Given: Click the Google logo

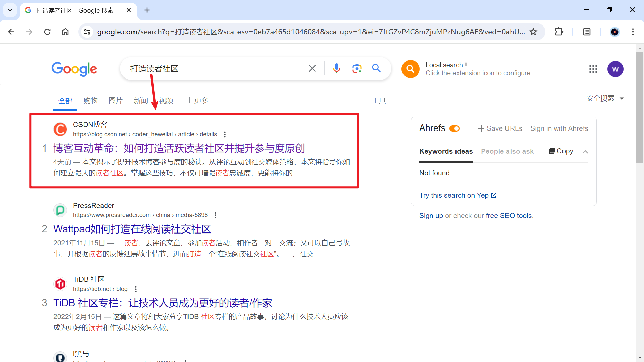Looking at the screenshot, I should (x=74, y=69).
